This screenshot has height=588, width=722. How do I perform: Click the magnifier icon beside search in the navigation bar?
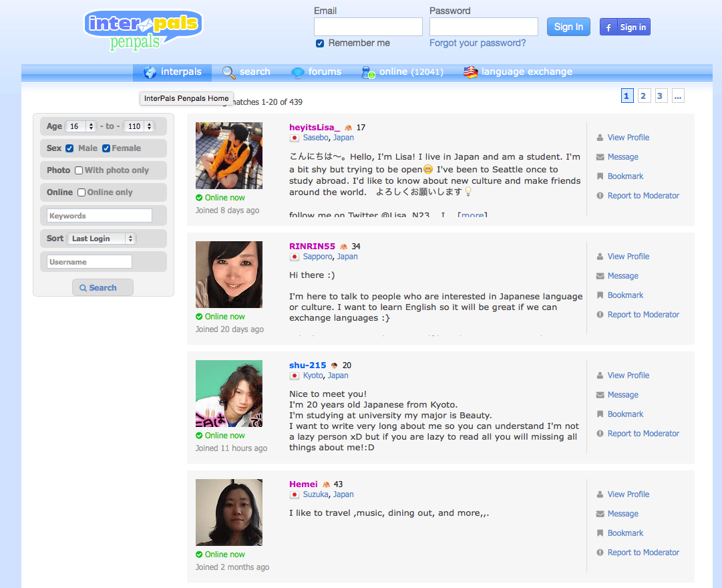229,72
